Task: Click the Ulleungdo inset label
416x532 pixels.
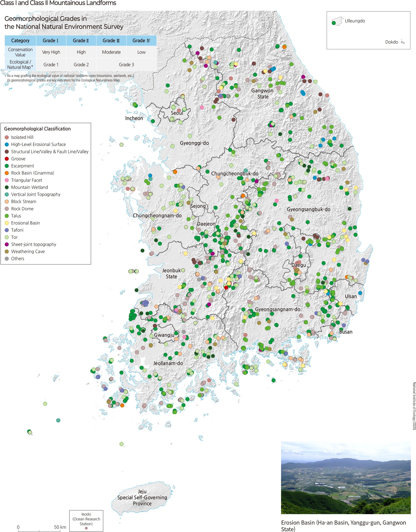Action: 355,21
